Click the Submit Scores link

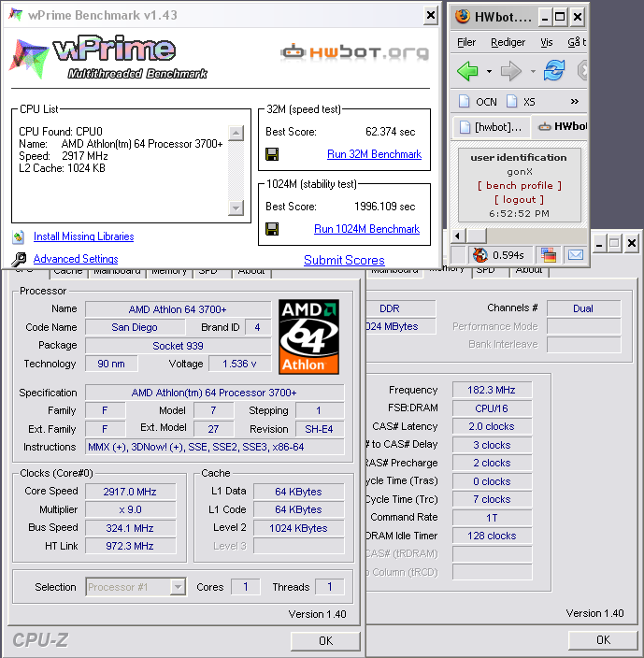pyautogui.click(x=344, y=260)
